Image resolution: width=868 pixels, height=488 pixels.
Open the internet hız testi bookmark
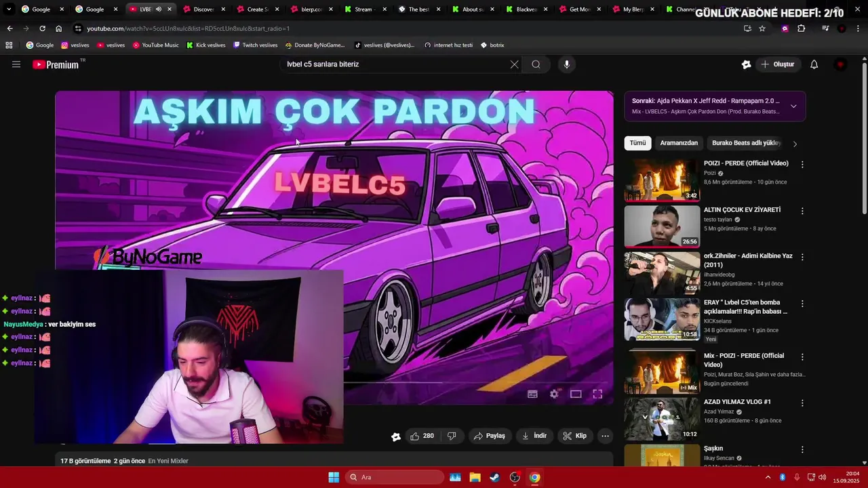448,45
